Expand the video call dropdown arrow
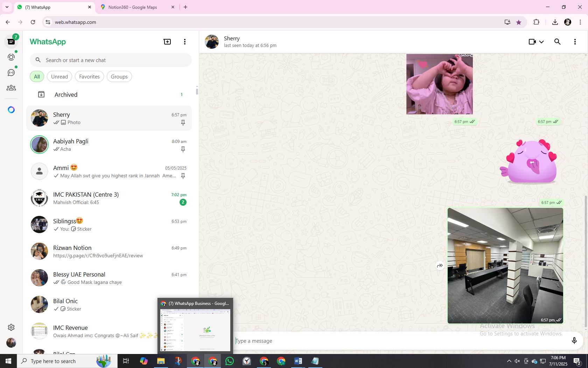The width and height of the screenshot is (588, 368). 541,42
